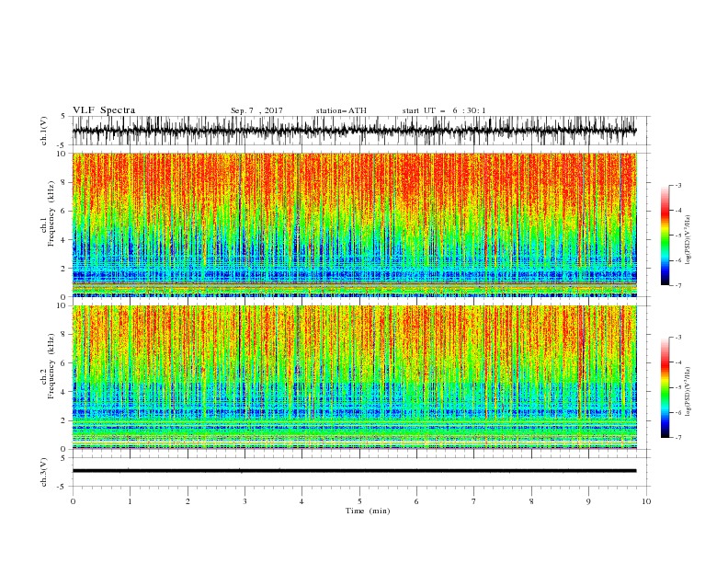Click the ch.1 voltage waveform trace
728x563 pixels.
pyautogui.click(x=354, y=131)
